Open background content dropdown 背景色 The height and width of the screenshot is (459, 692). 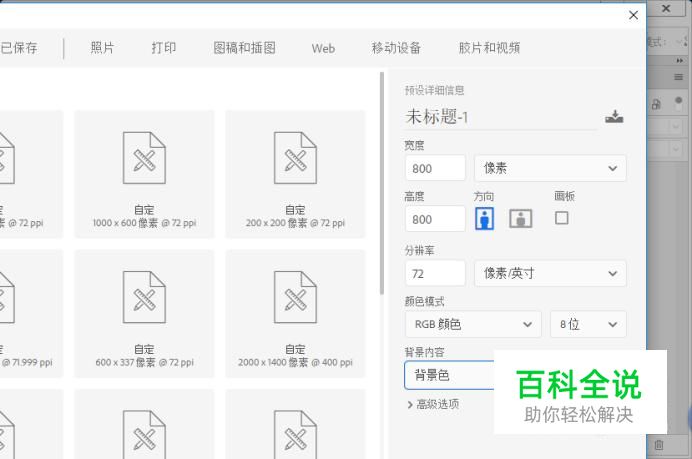[x=449, y=375]
